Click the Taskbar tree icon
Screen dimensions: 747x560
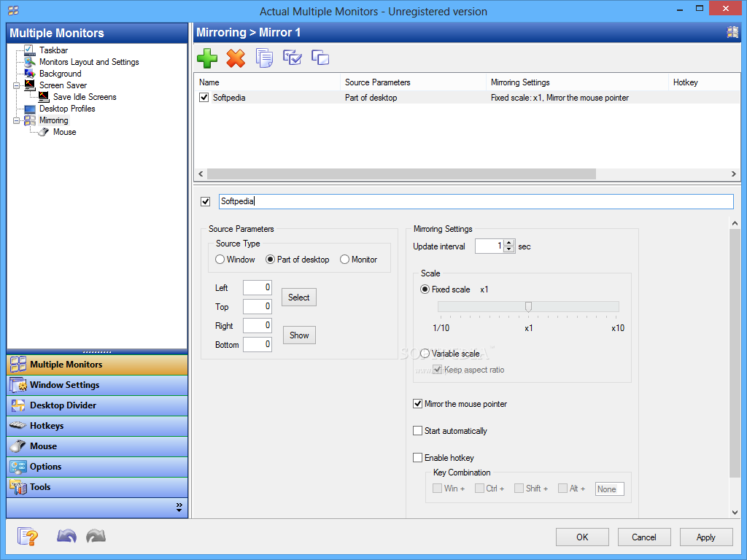29,50
